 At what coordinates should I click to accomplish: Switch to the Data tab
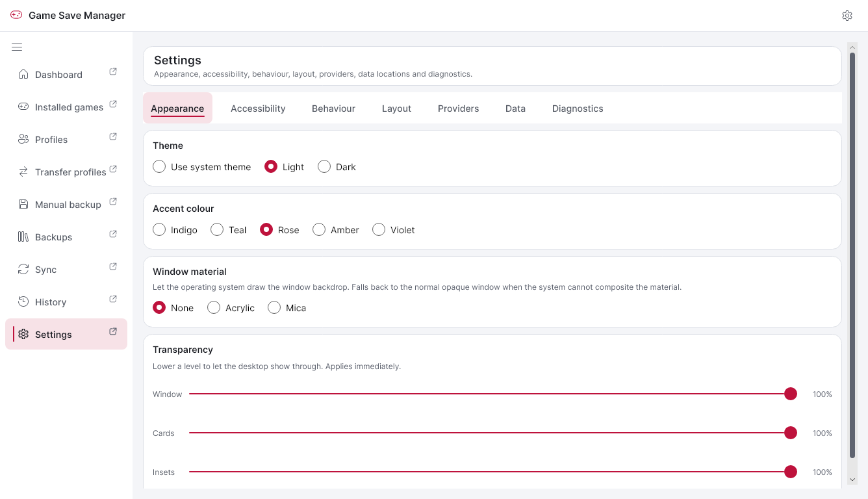tap(515, 109)
